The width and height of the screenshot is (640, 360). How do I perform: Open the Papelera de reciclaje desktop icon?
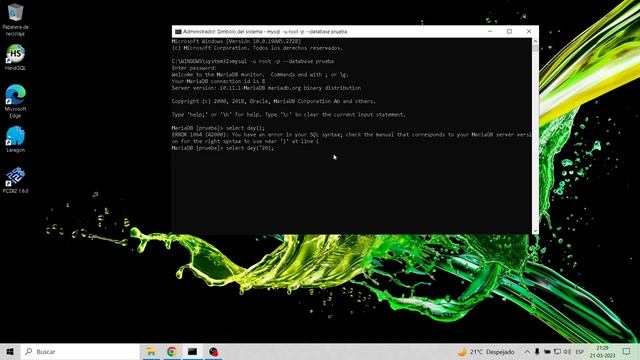coord(16,19)
